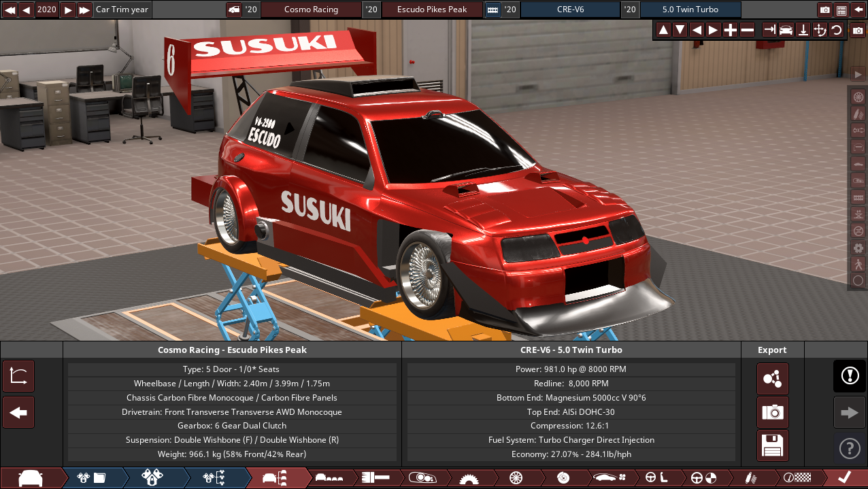Image resolution: width=868 pixels, height=489 pixels.
Task: Toggle the car lift icon
Action: [x=858, y=214]
